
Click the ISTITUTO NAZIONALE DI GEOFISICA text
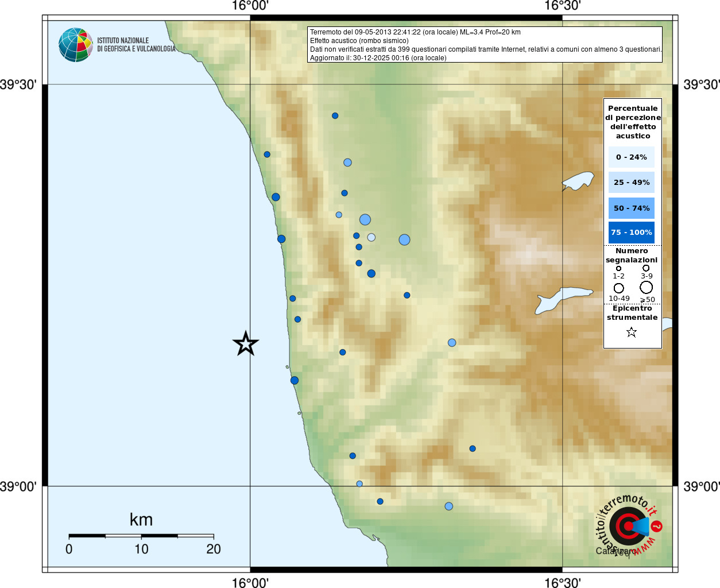136,45
